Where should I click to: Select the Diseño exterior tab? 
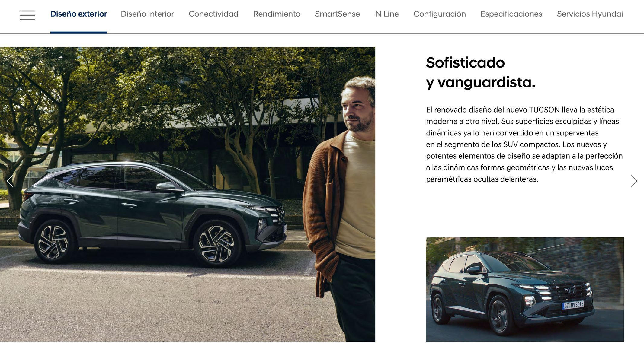tap(78, 14)
